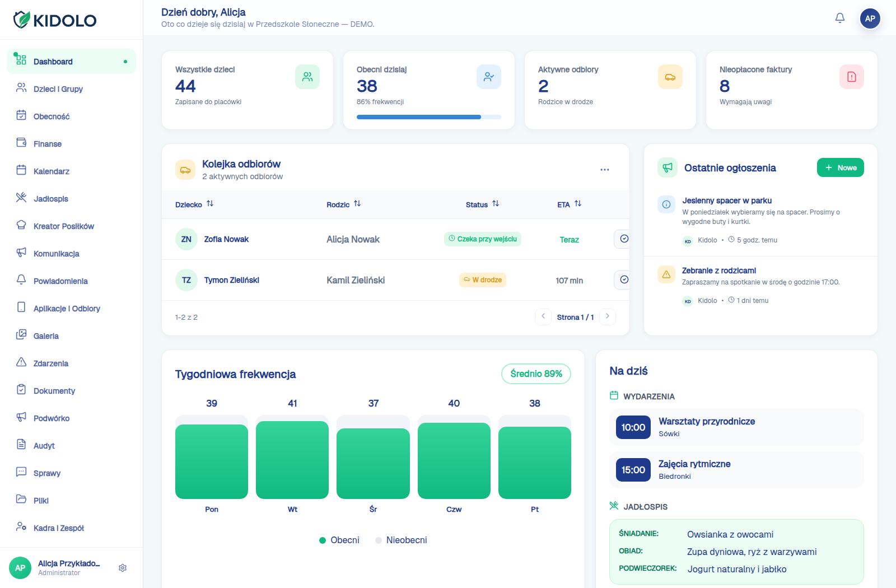
Task: Sort pickup queue by ETA column
Action: (569, 204)
